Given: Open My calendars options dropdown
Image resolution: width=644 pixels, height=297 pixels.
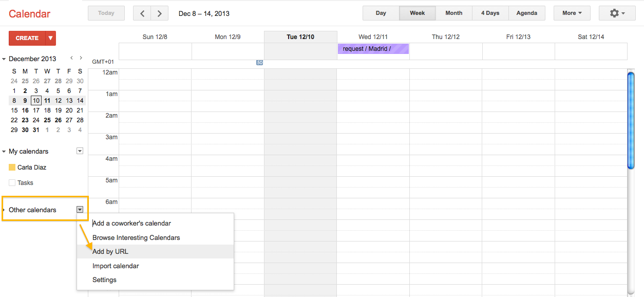Looking at the screenshot, I should 80,151.
